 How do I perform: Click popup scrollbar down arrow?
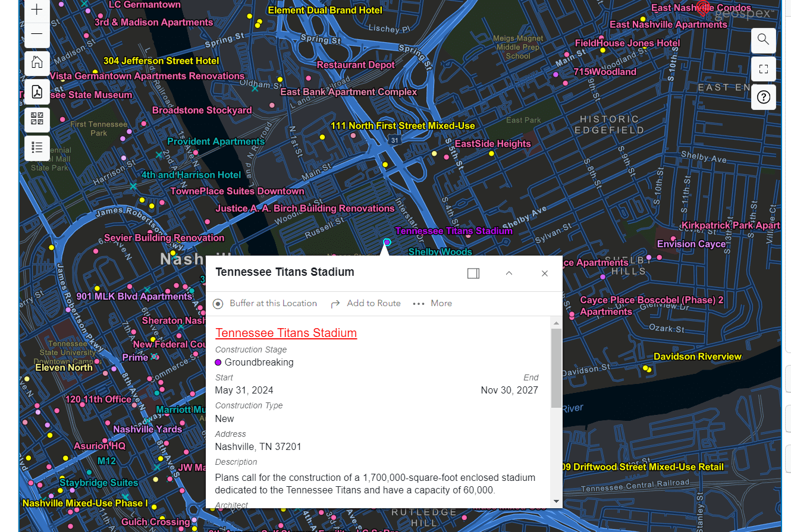click(x=556, y=501)
